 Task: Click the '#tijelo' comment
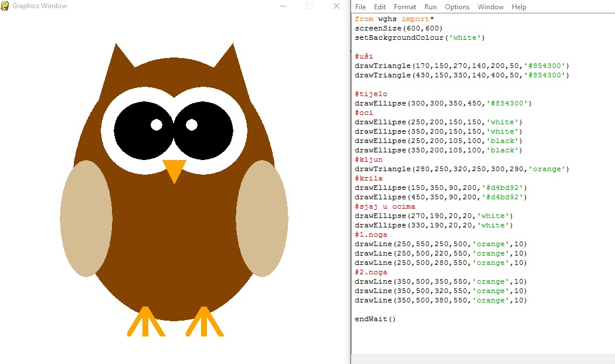click(371, 94)
